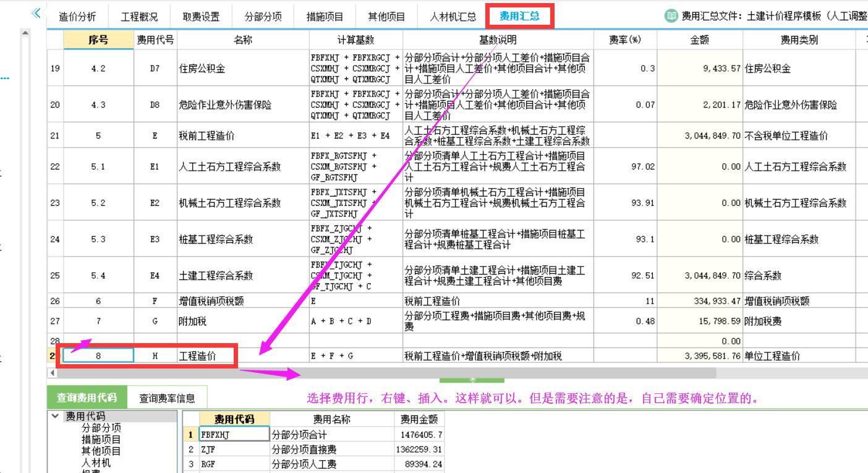This screenshot has width=868, height=473.
Task: Select the 桩基工程综合系数 name cell
Action: [243, 239]
